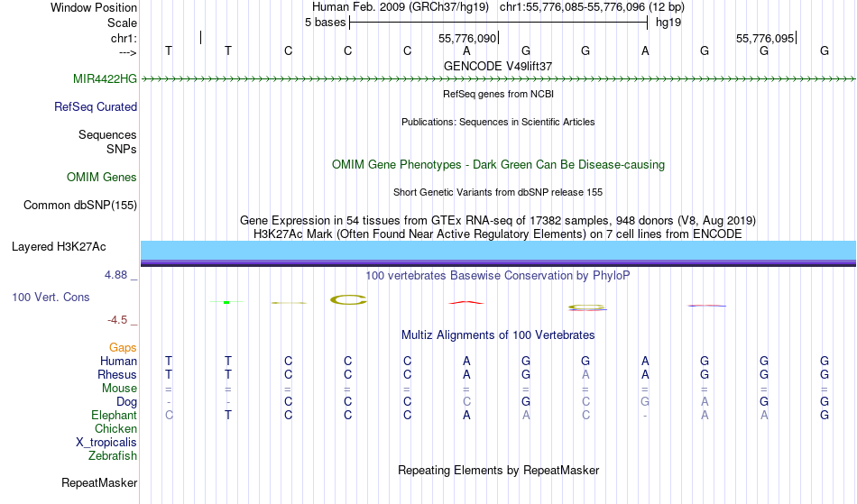The width and height of the screenshot is (857, 504).
Task: Click the X_tropicalis alignment row label
Action: pos(106,443)
